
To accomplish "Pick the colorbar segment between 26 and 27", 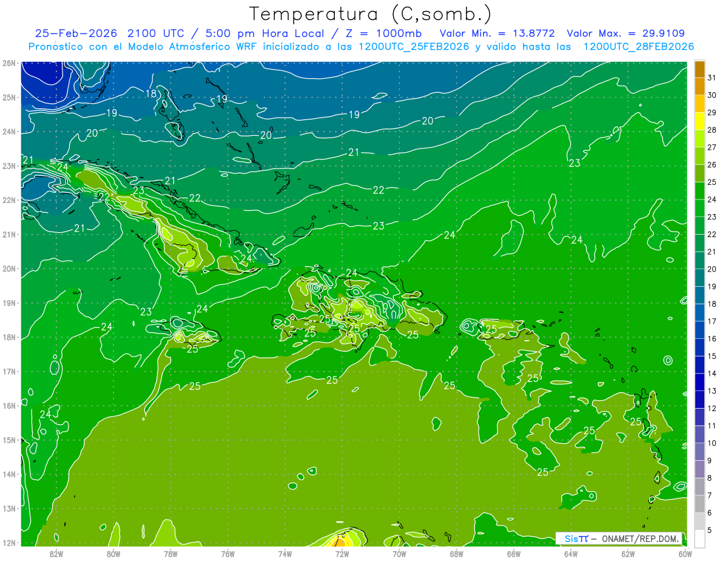I will [x=699, y=156].
